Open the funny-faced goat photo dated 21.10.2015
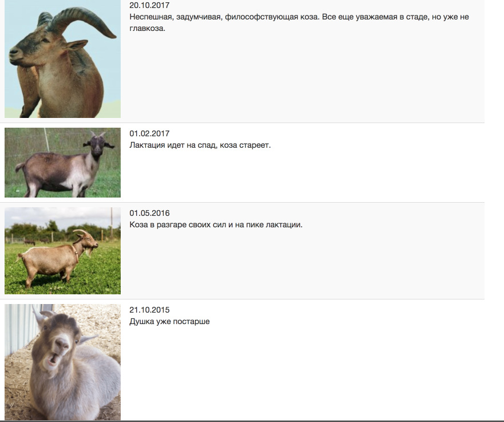This screenshot has height=422, width=504. point(63,362)
